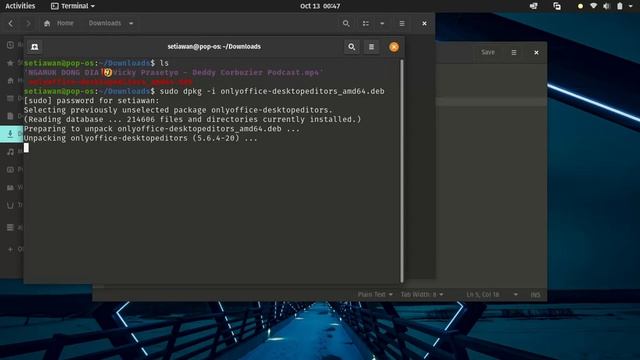
Task: Click the Starred icon in the Files sidebar
Action: point(11,63)
